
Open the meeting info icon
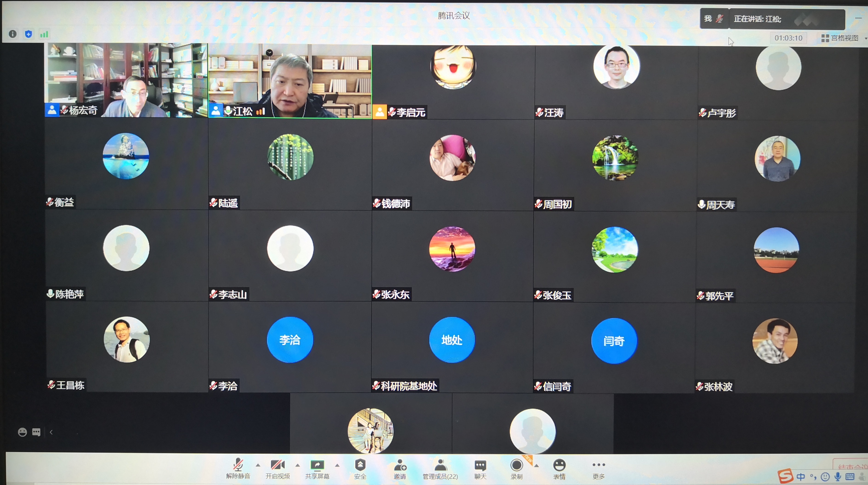click(x=12, y=34)
